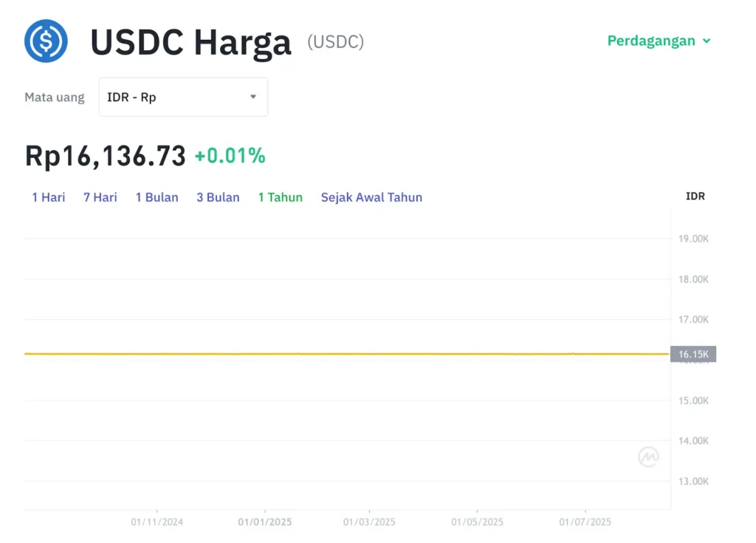756x543 pixels.
Task: Click the 01/07/2025 date label
Action: (x=585, y=522)
